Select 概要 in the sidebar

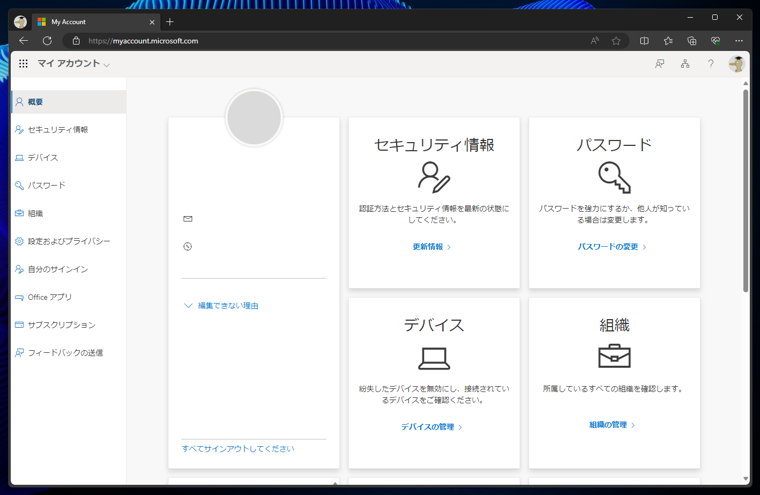pyautogui.click(x=69, y=102)
